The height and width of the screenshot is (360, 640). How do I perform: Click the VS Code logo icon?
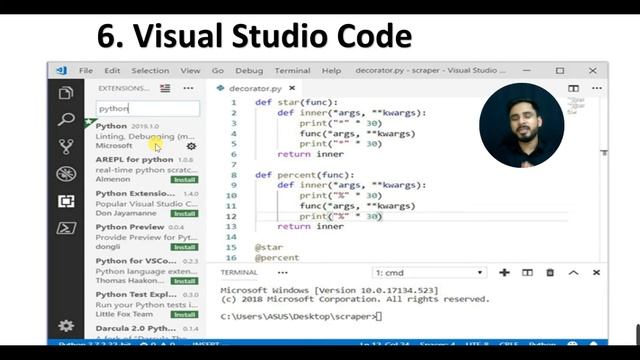[x=62, y=70]
